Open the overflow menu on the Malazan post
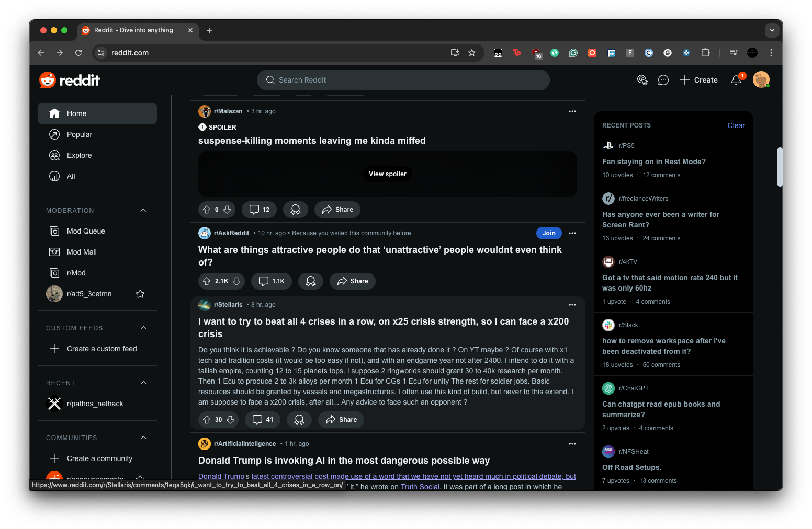Image resolution: width=812 pixels, height=529 pixels. [572, 111]
